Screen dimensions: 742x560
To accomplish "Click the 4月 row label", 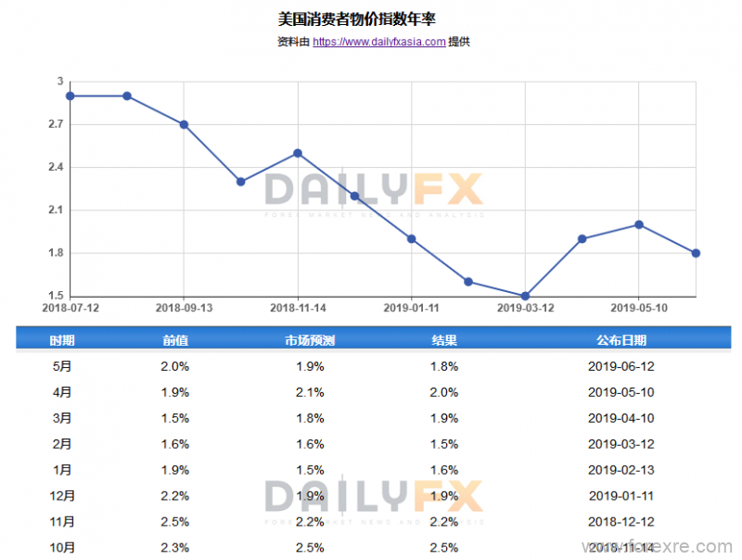I will pos(62,392).
